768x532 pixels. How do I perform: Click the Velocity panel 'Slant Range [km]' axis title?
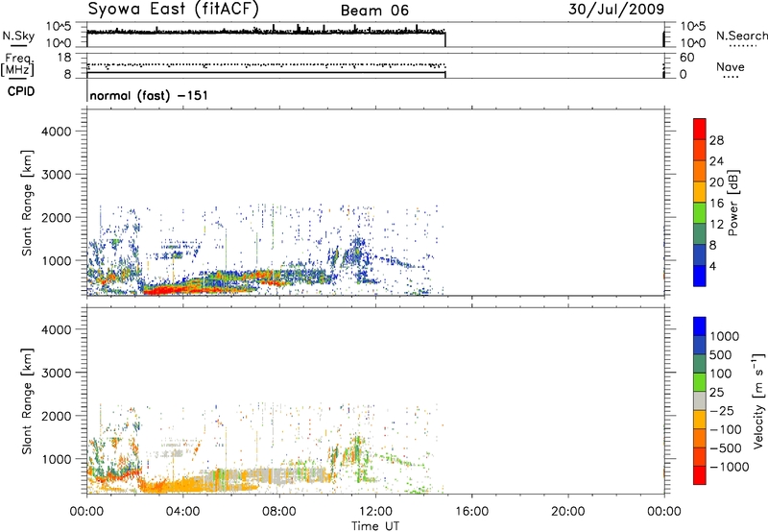tap(28, 400)
